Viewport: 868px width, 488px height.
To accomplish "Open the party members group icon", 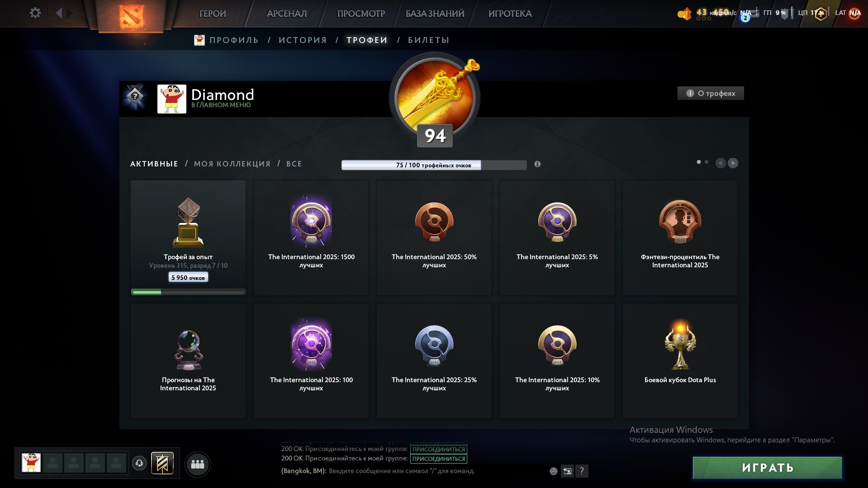I will (x=198, y=464).
